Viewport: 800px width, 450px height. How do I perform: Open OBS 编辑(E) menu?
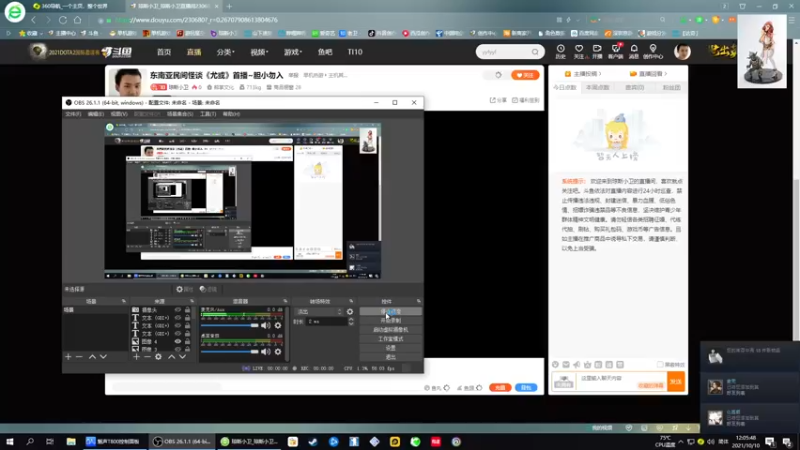point(95,114)
